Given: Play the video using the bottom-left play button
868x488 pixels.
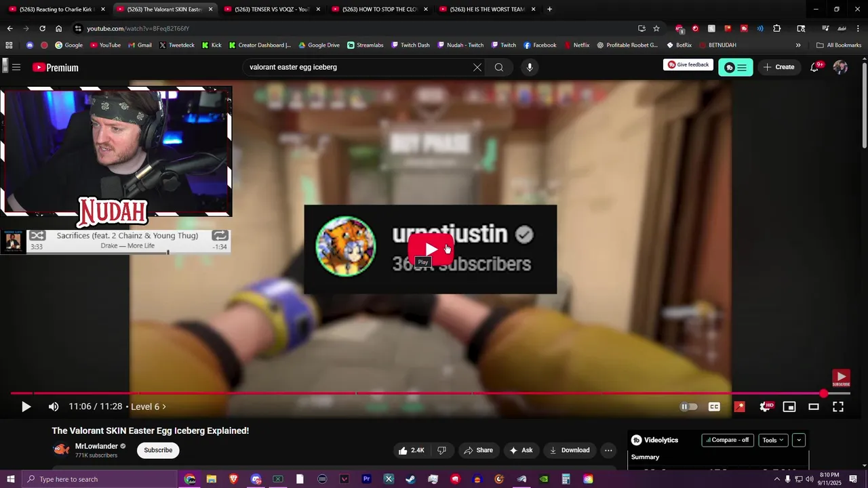Looking at the screenshot, I should (x=26, y=407).
